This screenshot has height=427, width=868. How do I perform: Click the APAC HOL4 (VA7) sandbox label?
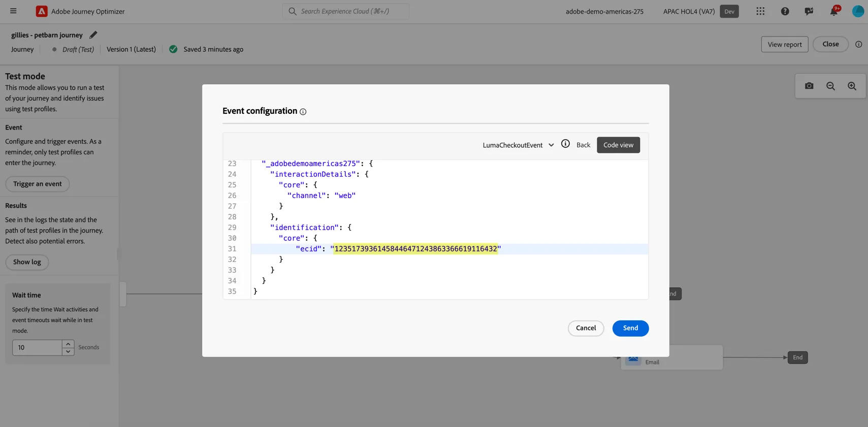coord(689,11)
